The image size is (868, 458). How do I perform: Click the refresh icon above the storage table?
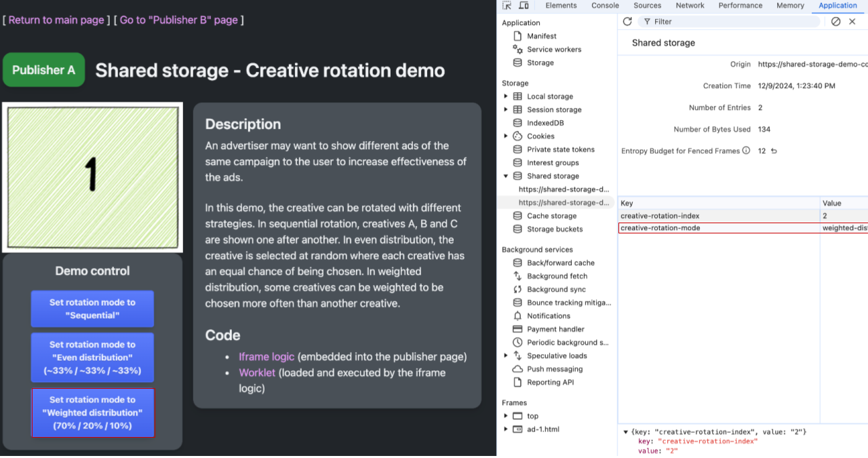pos(627,21)
